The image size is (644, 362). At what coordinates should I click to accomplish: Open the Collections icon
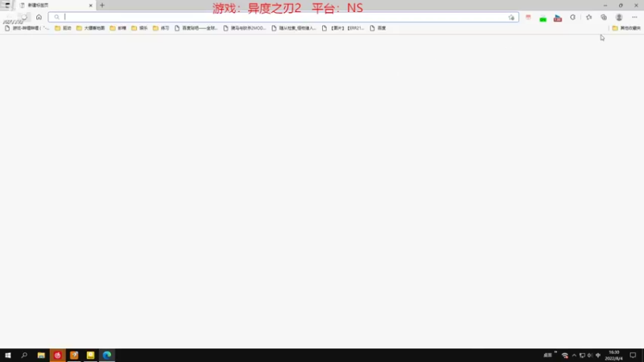click(x=604, y=17)
